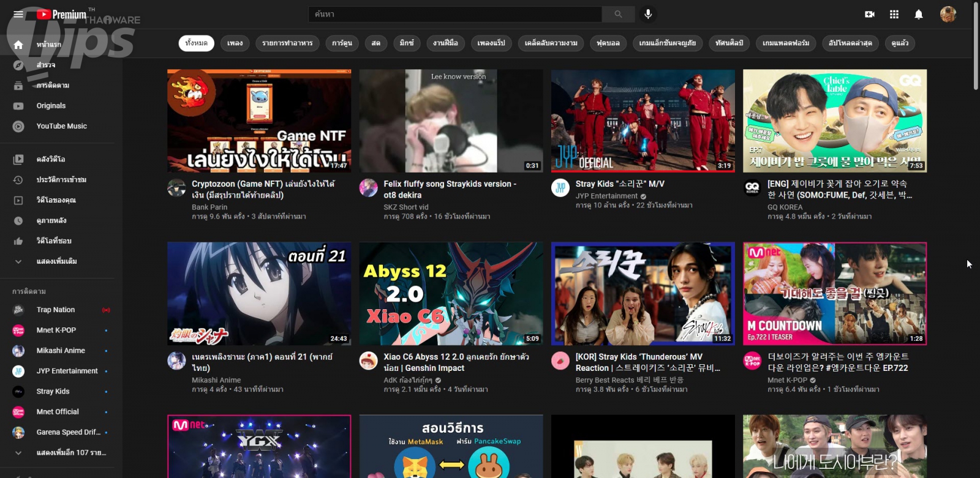The width and height of the screenshot is (980, 478).
Task: Select the เกมแพลตฟอร์ม filter chip
Action: [786, 43]
